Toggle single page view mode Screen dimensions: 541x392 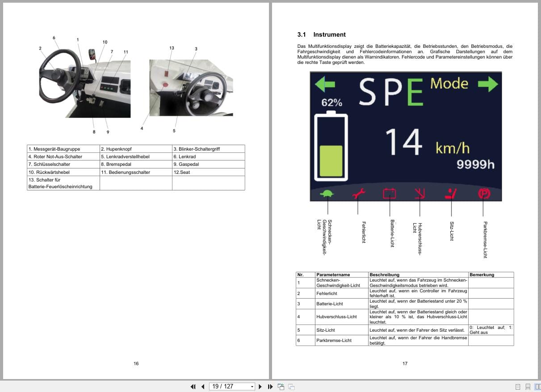(x=518, y=386)
